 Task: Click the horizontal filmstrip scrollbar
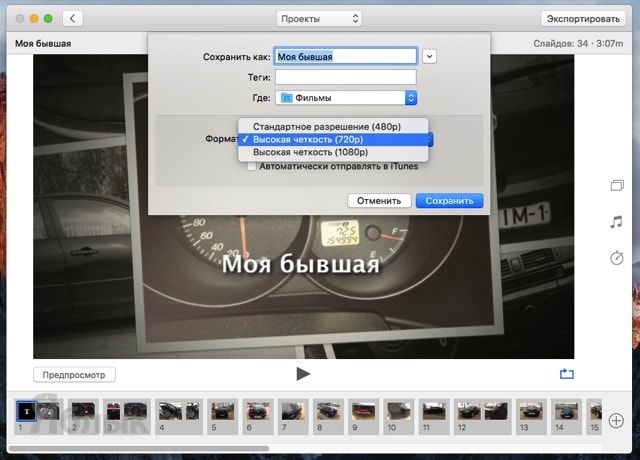click(139, 448)
